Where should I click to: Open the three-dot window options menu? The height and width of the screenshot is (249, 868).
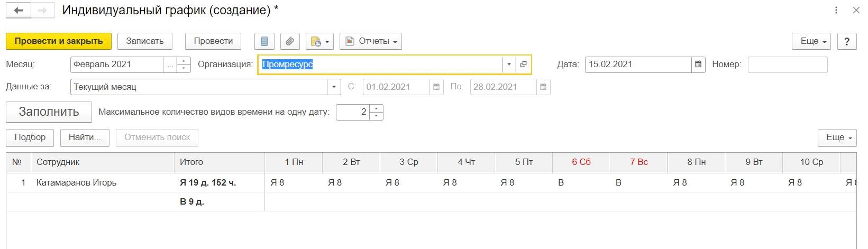(x=836, y=10)
